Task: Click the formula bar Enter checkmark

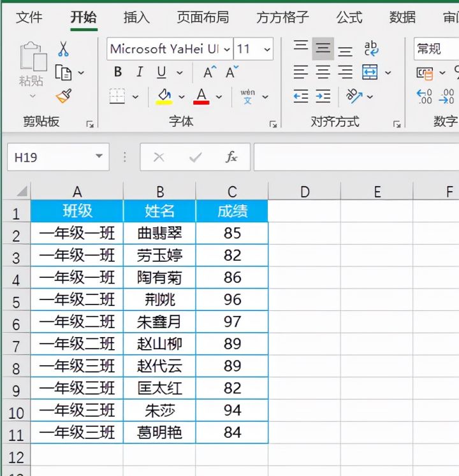Action: (195, 157)
